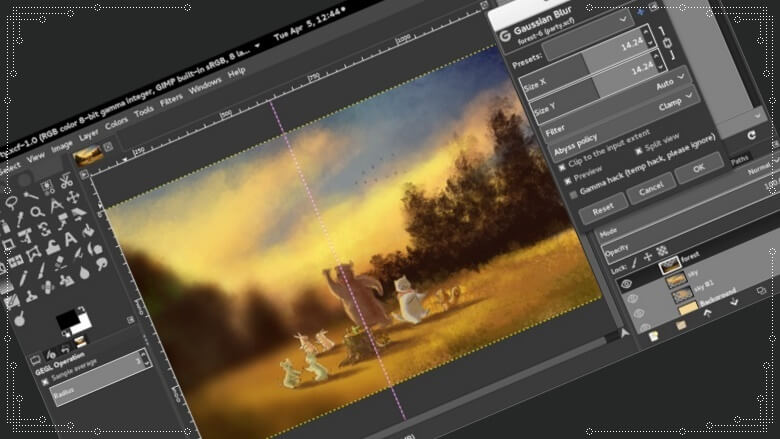Select the Heal bandage tool
780x439 pixels.
coord(48,288)
